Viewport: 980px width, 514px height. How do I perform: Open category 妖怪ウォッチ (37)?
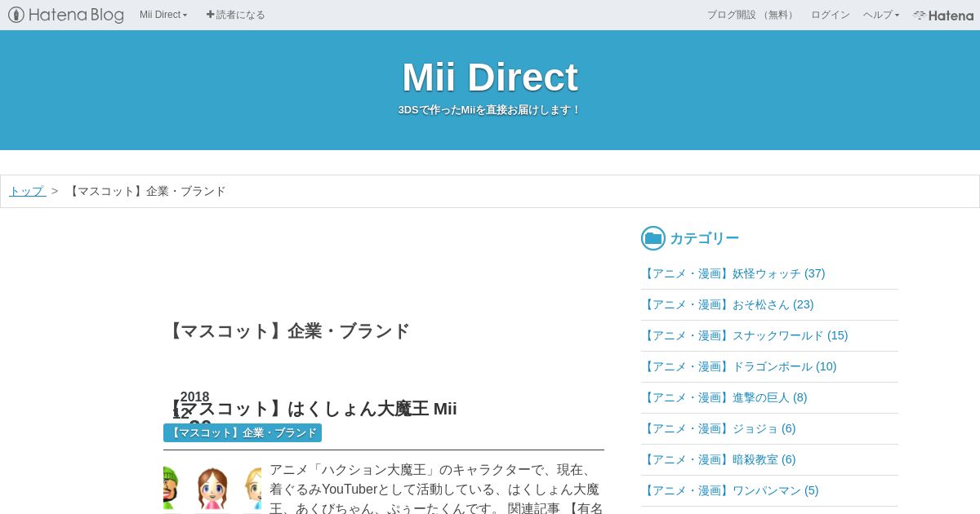pyautogui.click(x=733, y=273)
